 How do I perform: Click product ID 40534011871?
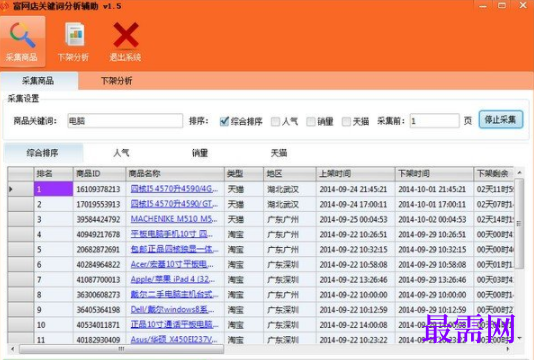98,325
